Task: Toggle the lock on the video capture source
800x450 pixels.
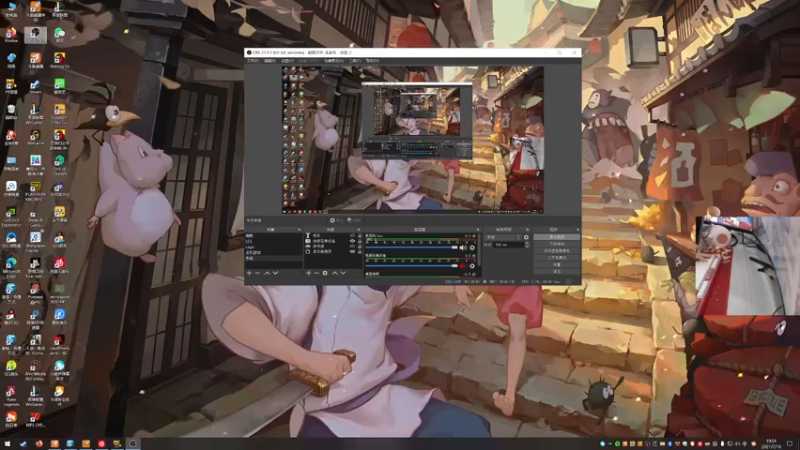Action: pyautogui.click(x=360, y=241)
